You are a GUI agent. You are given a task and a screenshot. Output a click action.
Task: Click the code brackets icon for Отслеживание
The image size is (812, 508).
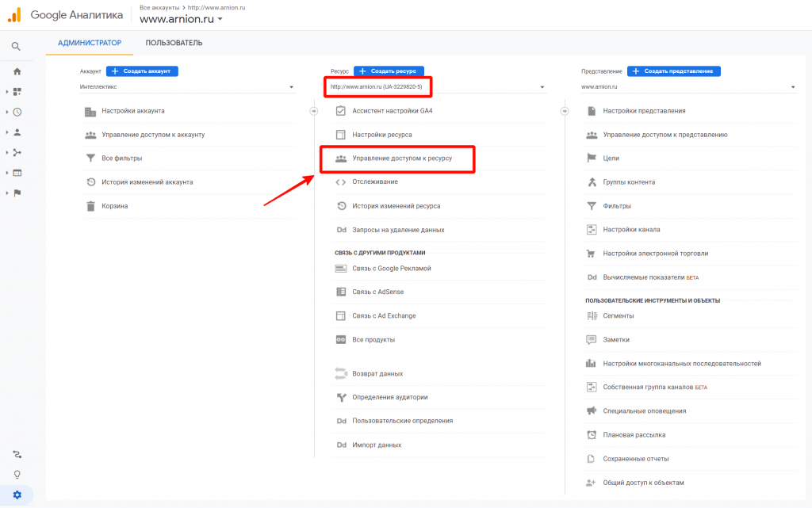coord(341,182)
